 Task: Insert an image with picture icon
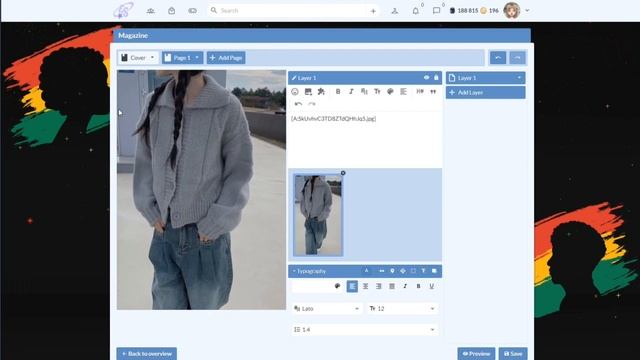pos(308,92)
